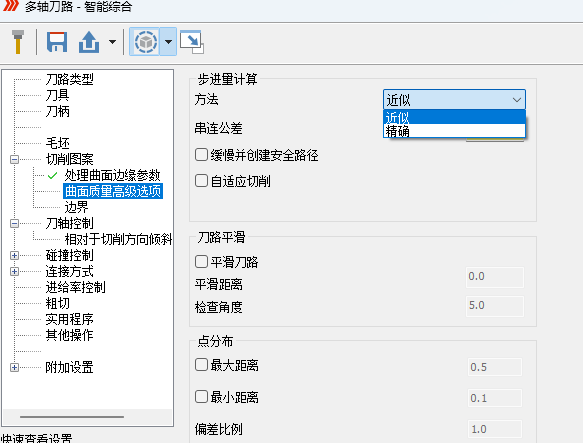
Task: Select 粗切 in the tree
Action: click(x=57, y=303)
